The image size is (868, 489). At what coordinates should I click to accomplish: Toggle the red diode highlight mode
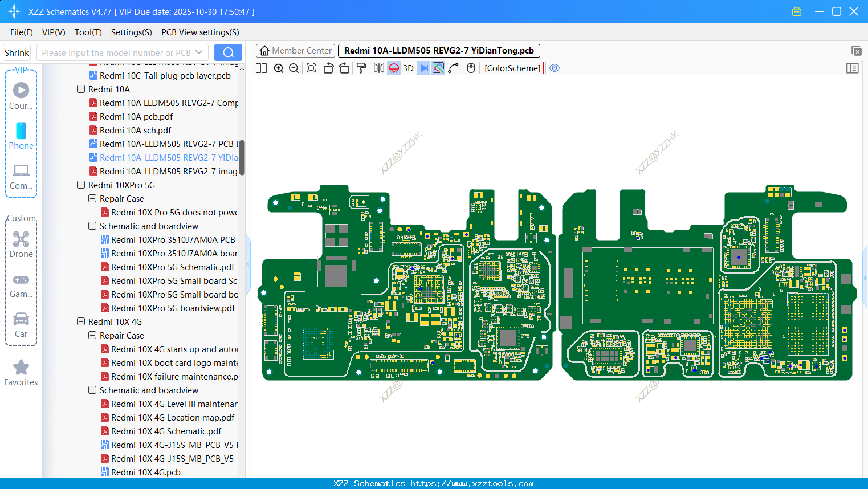click(393, 68)
